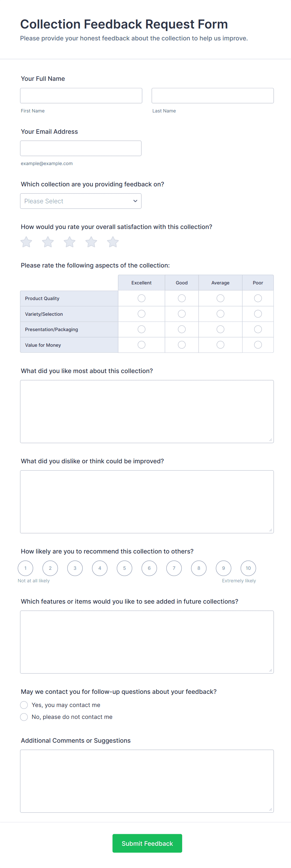291x868 pixels.
Task: Focus the First Name field
Action: pyautogui.click(x=81, y=96)
